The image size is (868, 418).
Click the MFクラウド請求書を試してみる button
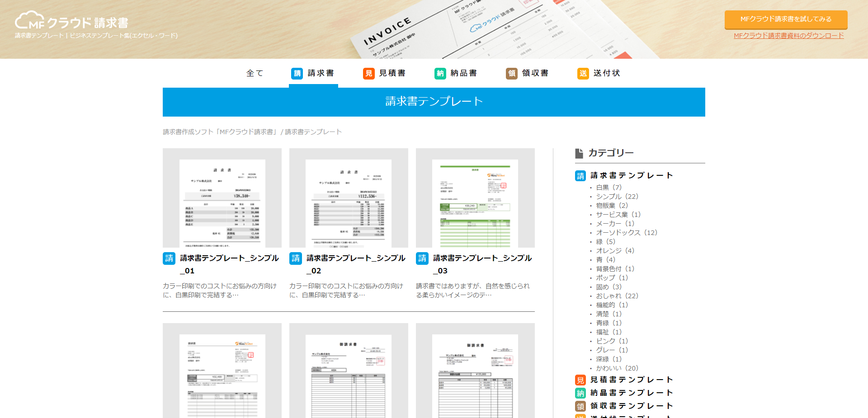point(786,19)
